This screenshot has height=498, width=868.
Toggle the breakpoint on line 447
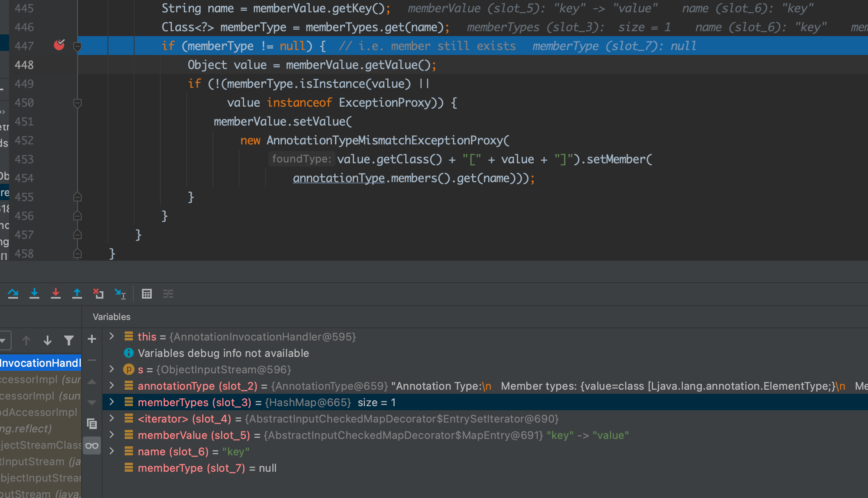(59, 45)
